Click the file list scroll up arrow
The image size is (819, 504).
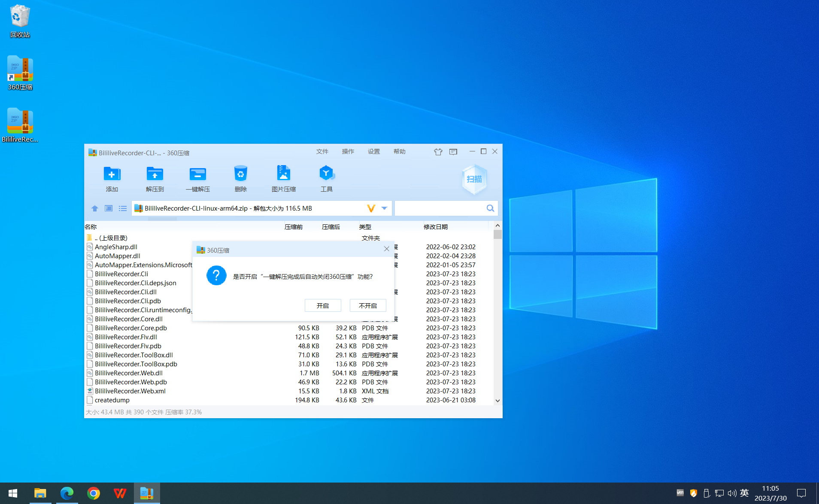(x=497, y=226)
